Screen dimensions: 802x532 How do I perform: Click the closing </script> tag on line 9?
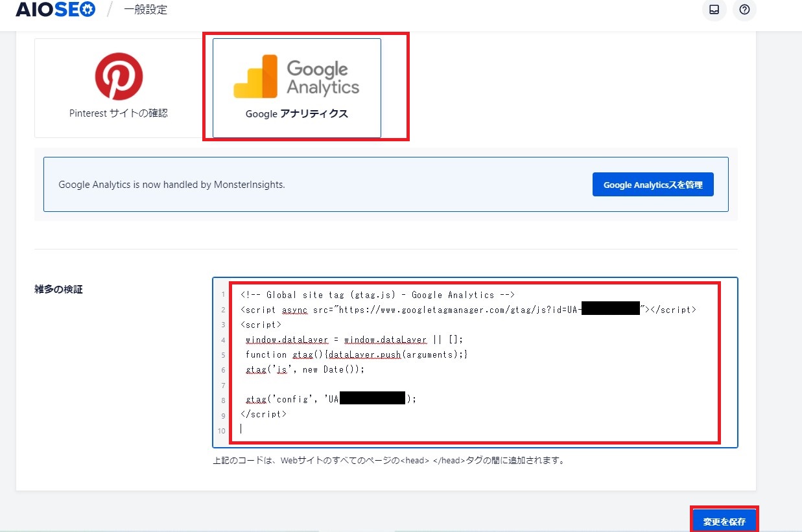click(263, 413)
